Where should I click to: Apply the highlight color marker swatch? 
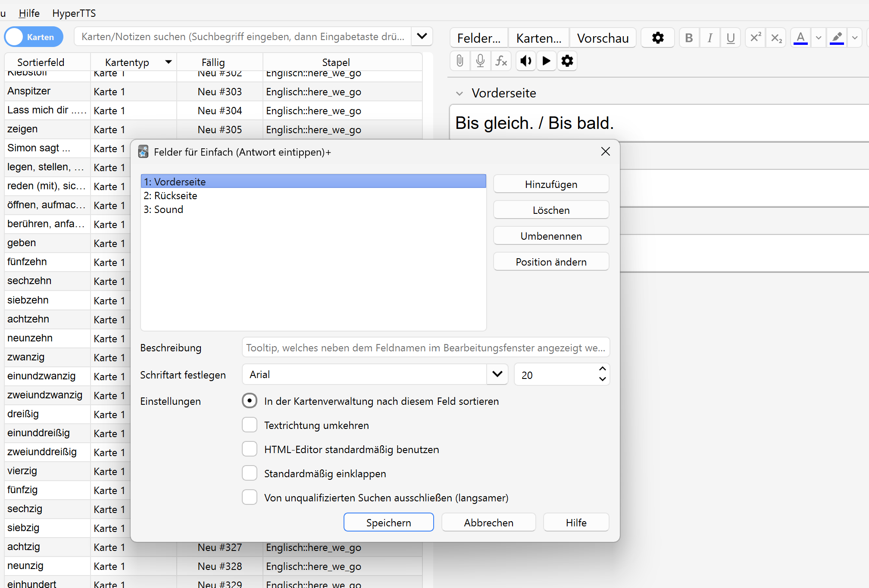coord(837,38)
